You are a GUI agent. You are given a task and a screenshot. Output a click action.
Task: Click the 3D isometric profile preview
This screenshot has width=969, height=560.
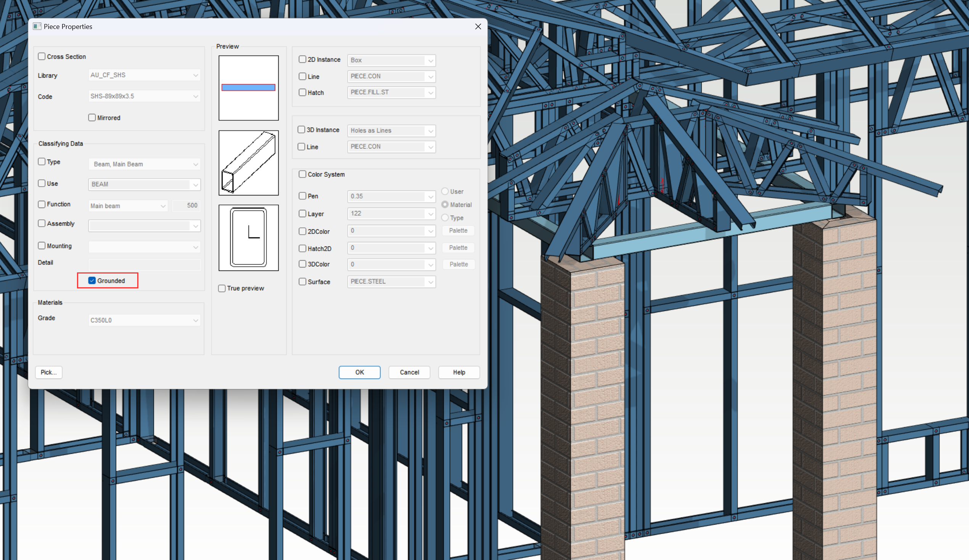249,163
